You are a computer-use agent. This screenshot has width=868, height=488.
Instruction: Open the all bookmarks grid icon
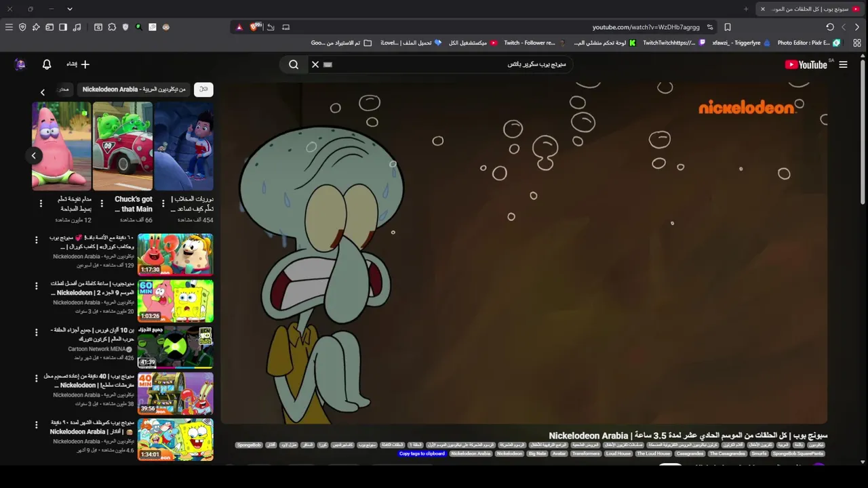pyautogui.click(x=857, y=43)
